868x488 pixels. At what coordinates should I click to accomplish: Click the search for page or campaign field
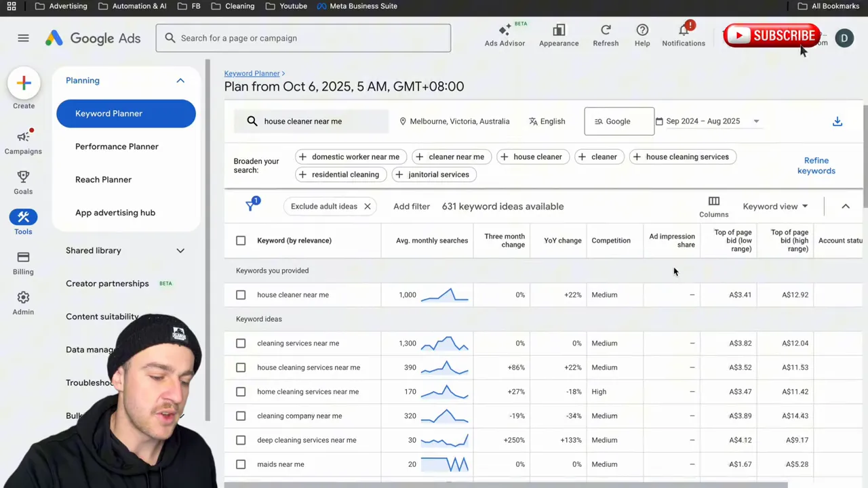point(303,38)
